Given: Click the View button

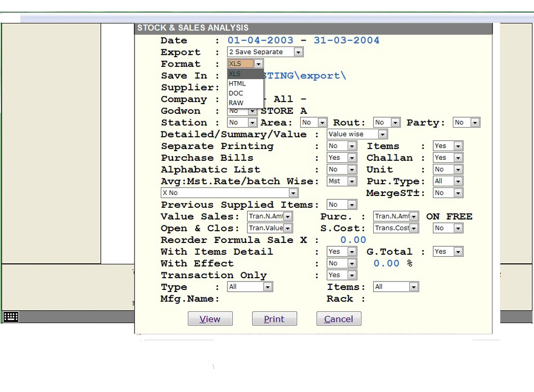Looking at the screenshot, I should click(x=210, y=319).
